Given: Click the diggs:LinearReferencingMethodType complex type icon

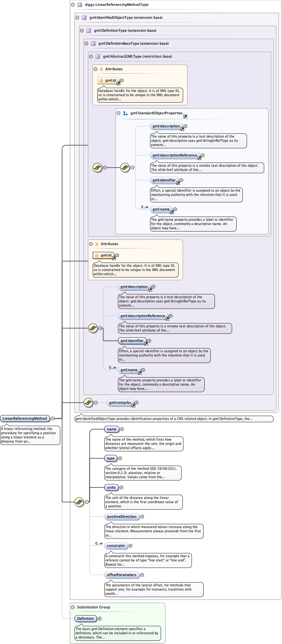Looking at the screenshot, I should [80, 5].
